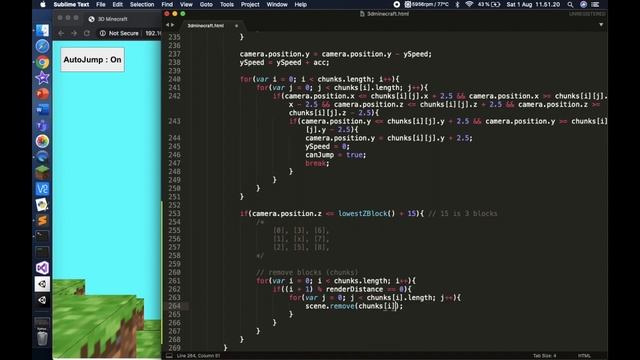Launch Safari from the dock
This screenshot has height=360, width=640.
(42, 46)
